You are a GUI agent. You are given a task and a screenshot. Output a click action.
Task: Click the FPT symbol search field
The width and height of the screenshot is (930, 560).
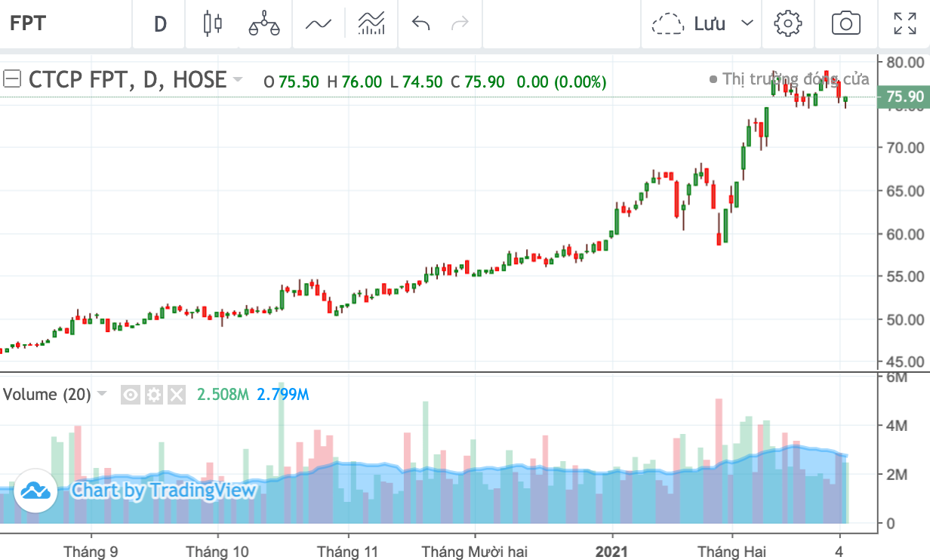[66, 23]
